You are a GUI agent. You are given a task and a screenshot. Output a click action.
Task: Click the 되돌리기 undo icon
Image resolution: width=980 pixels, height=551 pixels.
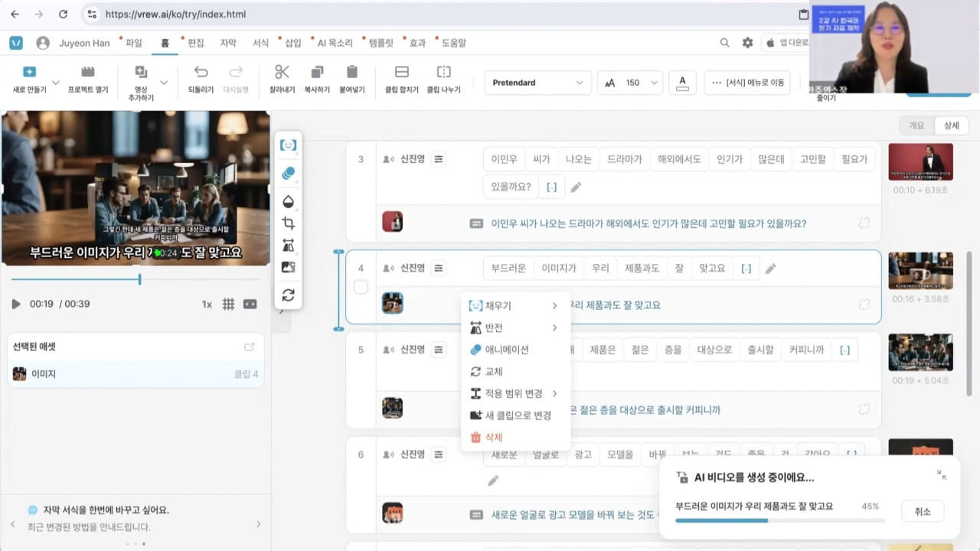point(201,72)
